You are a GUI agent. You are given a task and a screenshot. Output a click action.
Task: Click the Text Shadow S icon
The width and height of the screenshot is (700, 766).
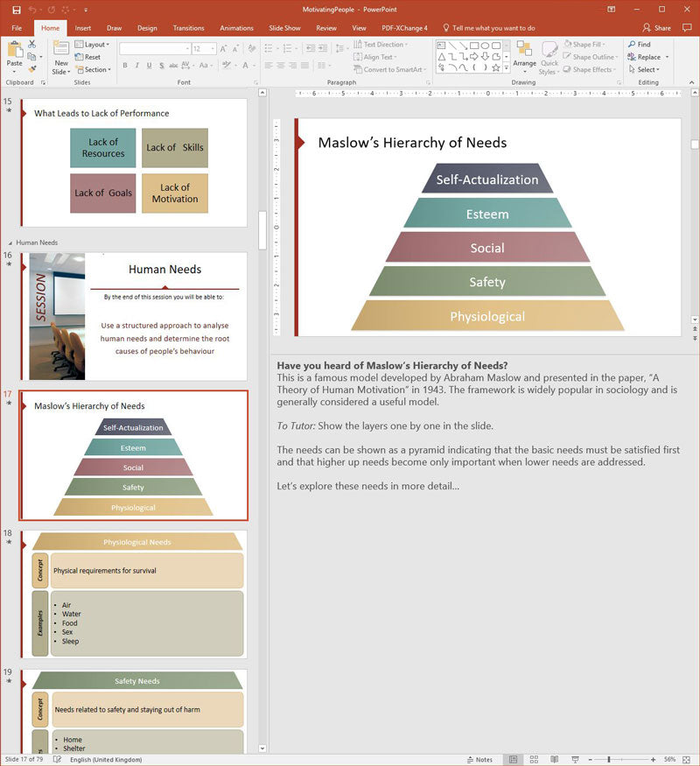pyautogui.click(x=162, y=66)
